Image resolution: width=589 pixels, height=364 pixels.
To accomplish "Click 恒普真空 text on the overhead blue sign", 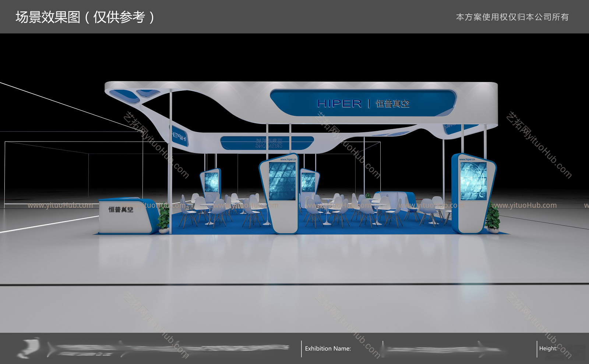I will point(392,104).
